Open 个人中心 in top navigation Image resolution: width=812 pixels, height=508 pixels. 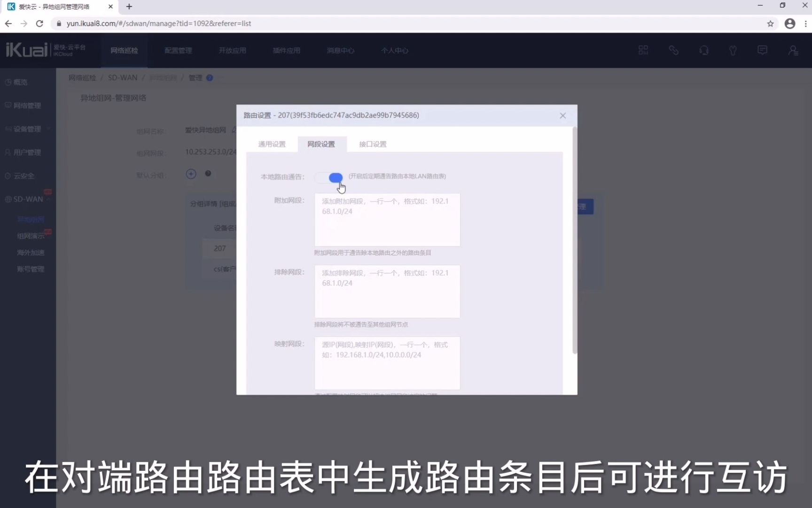tap(395, 50)
